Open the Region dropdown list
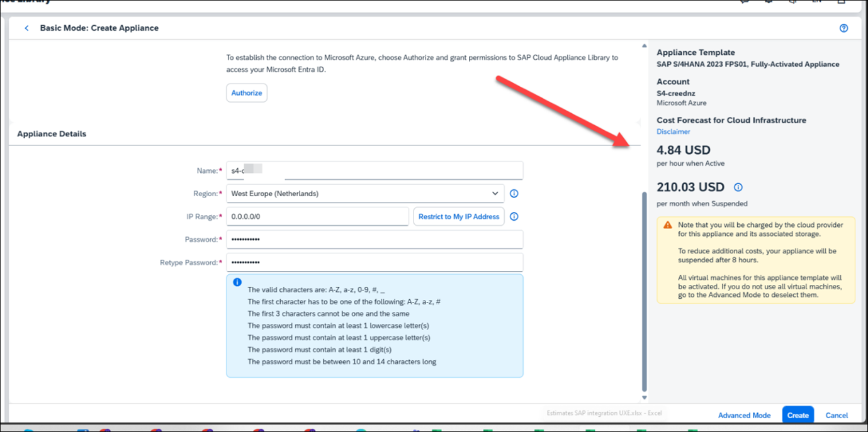Image resolution: width=868 pixels, height=432 pixels. (x=495, y=193)
